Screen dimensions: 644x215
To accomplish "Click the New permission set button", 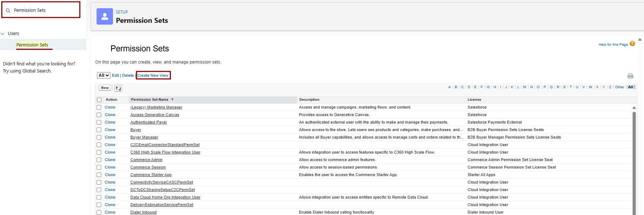I will pyautogui.click(x=105, y=88).
